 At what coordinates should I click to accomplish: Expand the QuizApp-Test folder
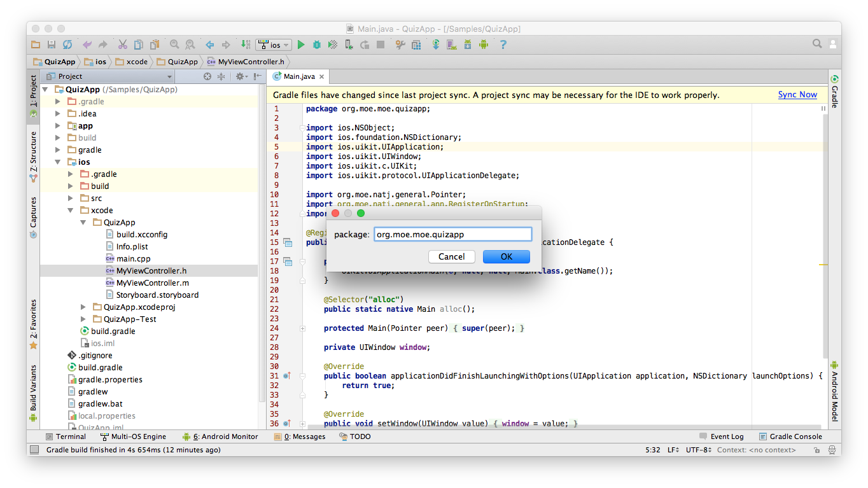point(83,319)
